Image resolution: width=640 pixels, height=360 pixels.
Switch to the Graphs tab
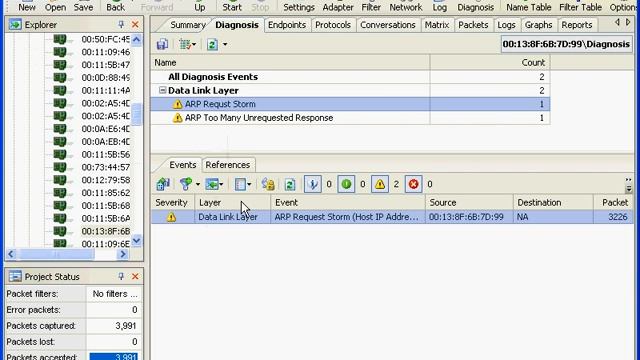tap(538, 25)
